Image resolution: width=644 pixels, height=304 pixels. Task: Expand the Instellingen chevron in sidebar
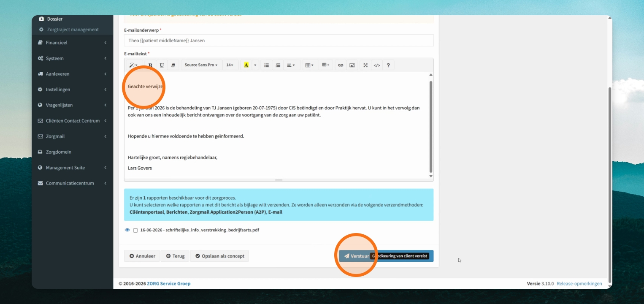pyautogui.click(x=106, y=90)
